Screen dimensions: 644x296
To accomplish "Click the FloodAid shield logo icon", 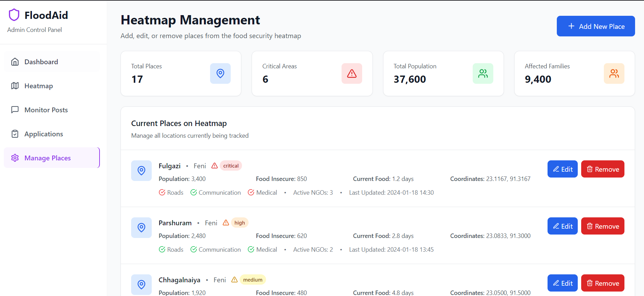I will 14,15.
